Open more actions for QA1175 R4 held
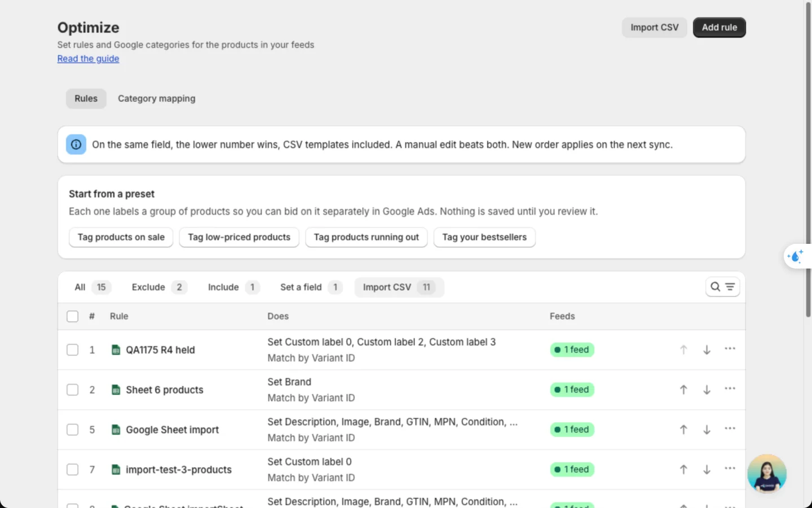Screen dimensions: 812x508 pyautogui.click(x=730, y=349)
